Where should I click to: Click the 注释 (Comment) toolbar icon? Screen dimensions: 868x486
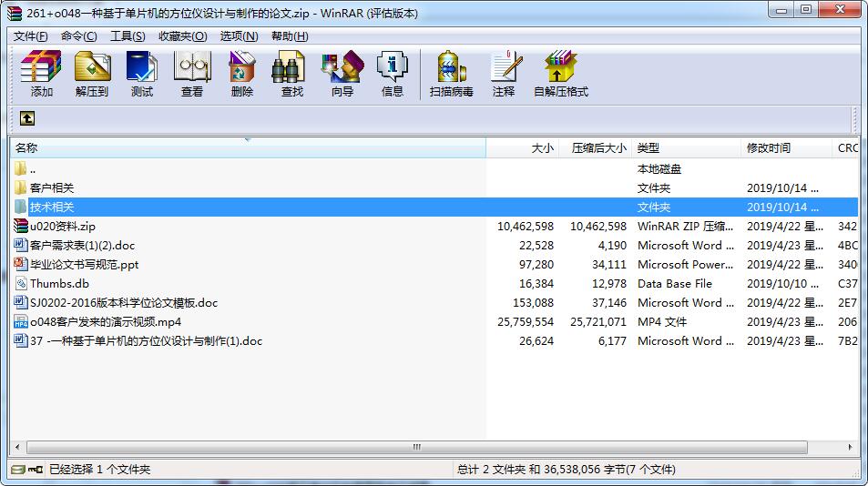coord(506,67)
